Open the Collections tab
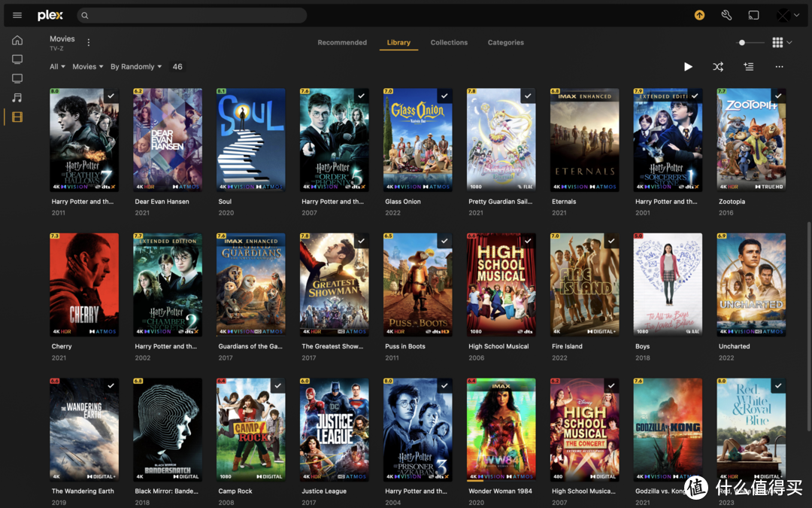Screen dimensions: 812x508 [449, 42]
